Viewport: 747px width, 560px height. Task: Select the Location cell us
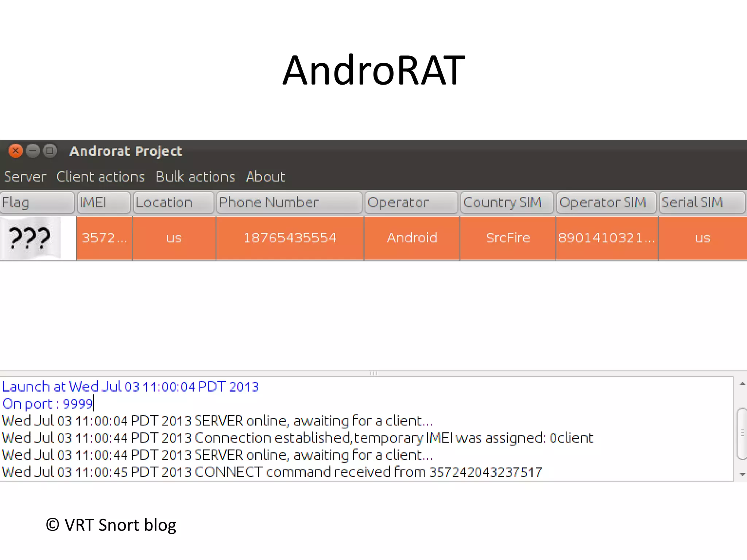point(174,238)
